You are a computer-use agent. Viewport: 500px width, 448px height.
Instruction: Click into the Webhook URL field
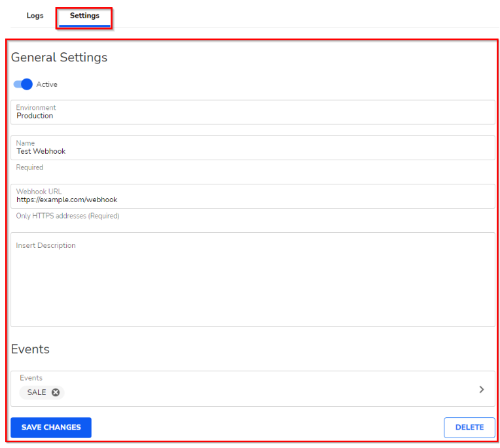(253, 199)
